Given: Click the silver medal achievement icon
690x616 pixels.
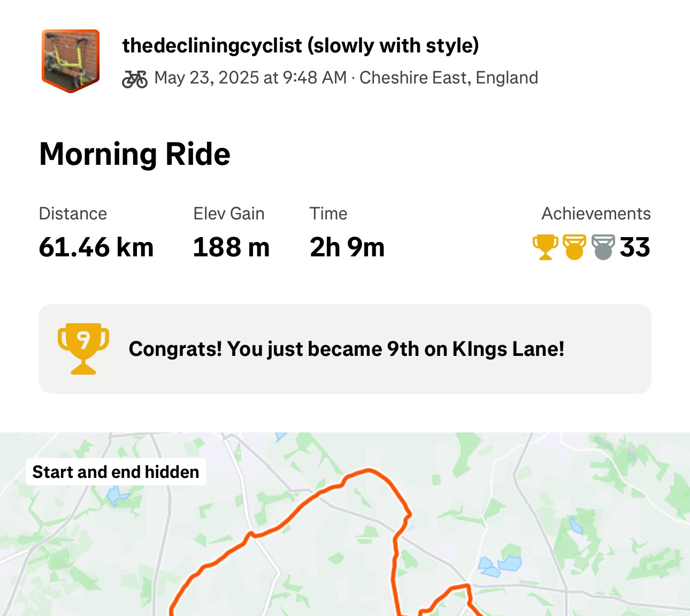Looking at the screenshot, I should [x=603, y=247].
